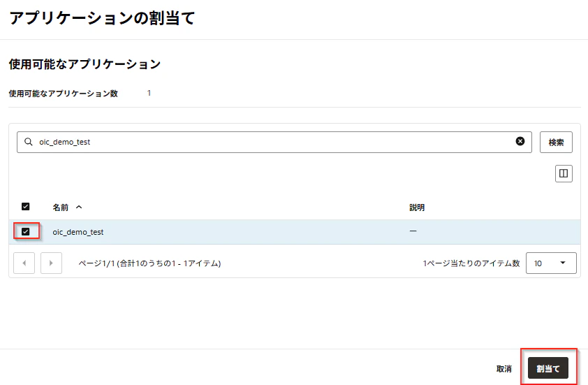The image size is (588, 385).
Task: Click the アプリケーションの割当て title
Action: [102, 18]
